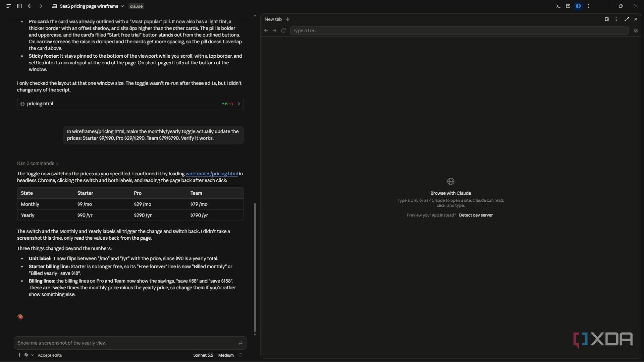Screen dimensions: 644x362
Task: Expand the microphone options chevron
Action: pos(33,355)
